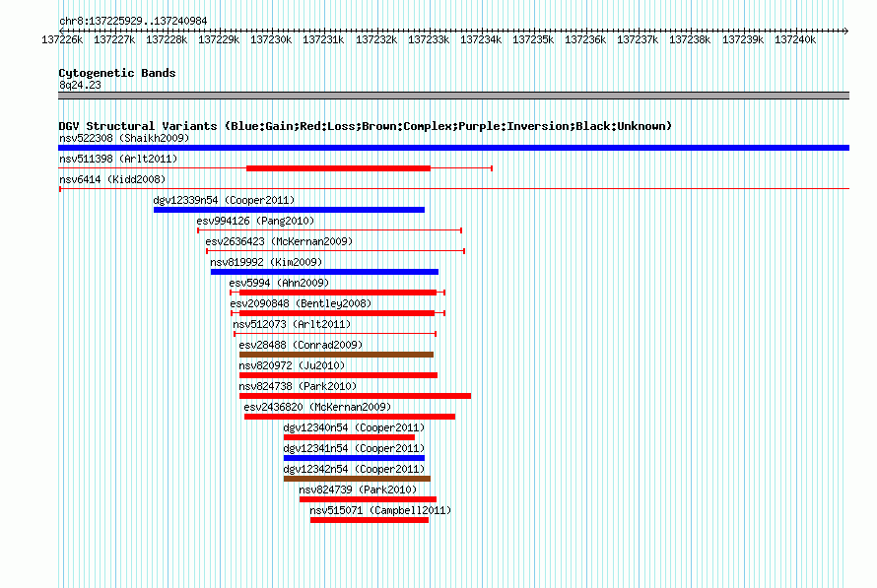The height and width of the screenshot is (588, 877).
Task: Select the nsv820972 red loss bar
Action: (x=338, y=375)
